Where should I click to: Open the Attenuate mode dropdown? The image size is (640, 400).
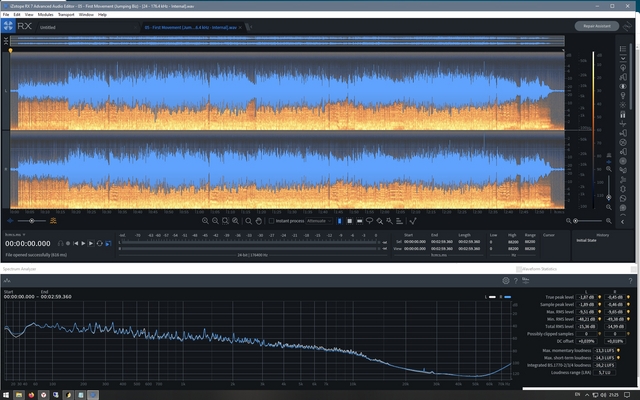tap(321, 220)
